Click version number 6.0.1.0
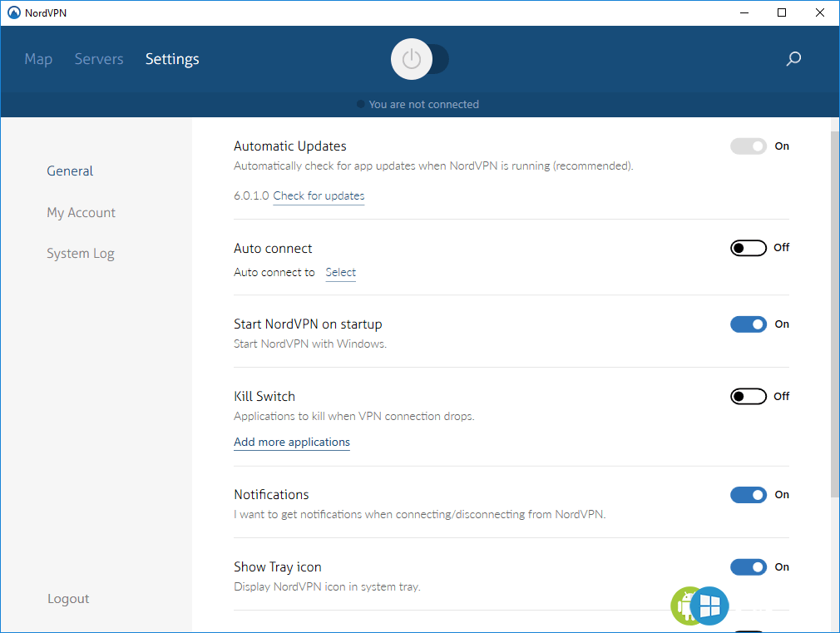This screenshot has width=840, height=633. point(251,195)
